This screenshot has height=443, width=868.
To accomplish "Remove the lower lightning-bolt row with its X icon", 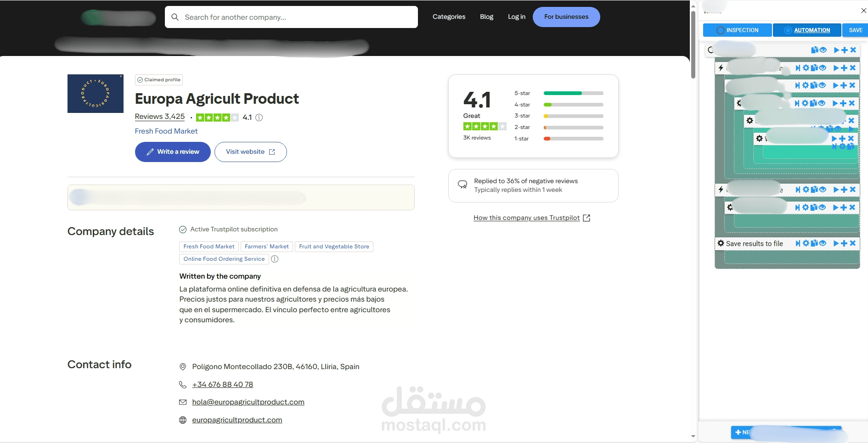I will click(x=852, y=190).
